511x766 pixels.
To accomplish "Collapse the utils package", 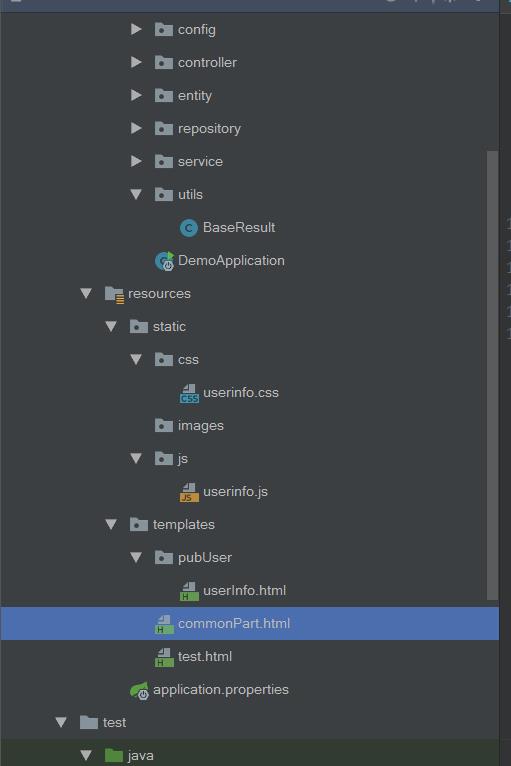I will (136, 194).
